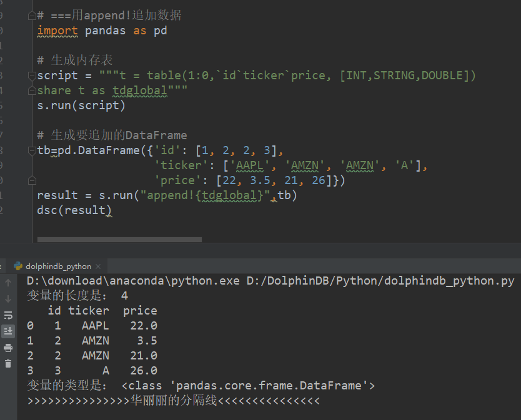Collapse the tb DataFrame code block
The width and height of the screenshot is (521, 420).
[x=31, y=150]
